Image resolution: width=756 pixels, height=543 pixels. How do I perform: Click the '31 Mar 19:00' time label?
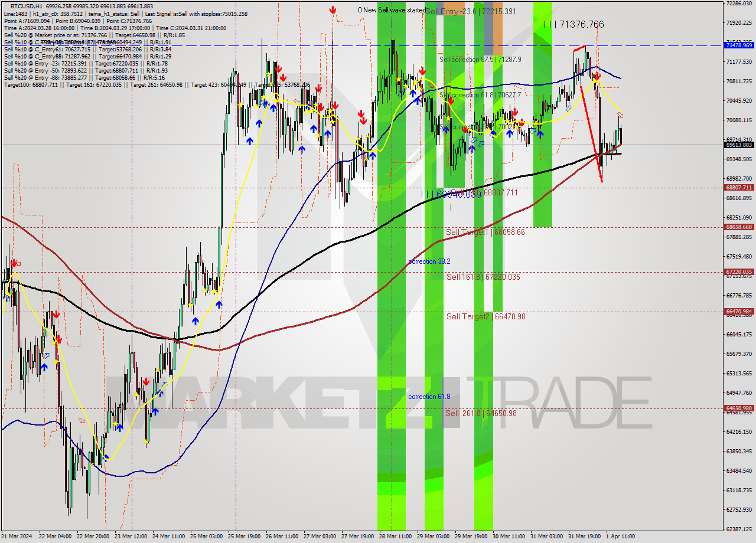tap(584, 537)
